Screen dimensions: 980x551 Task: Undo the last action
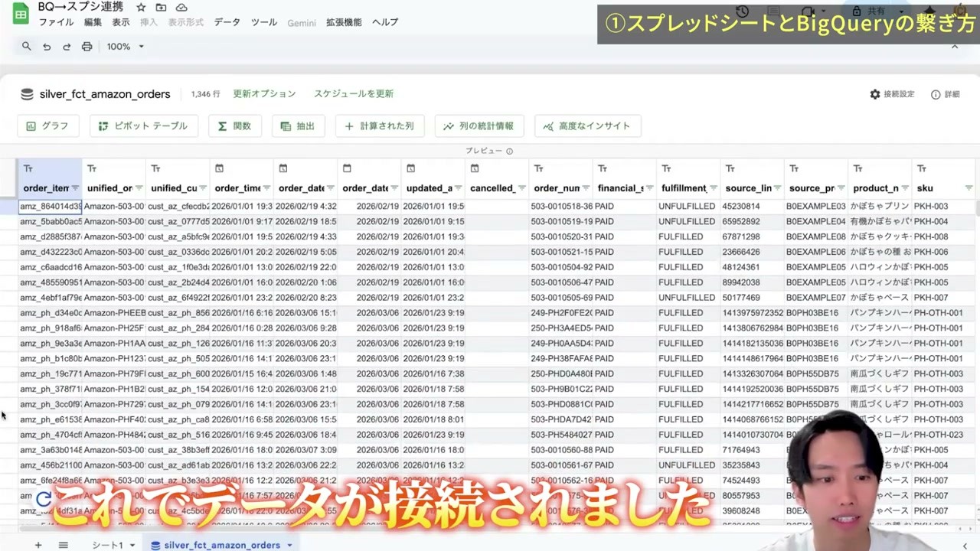click(x=47, y=47)
